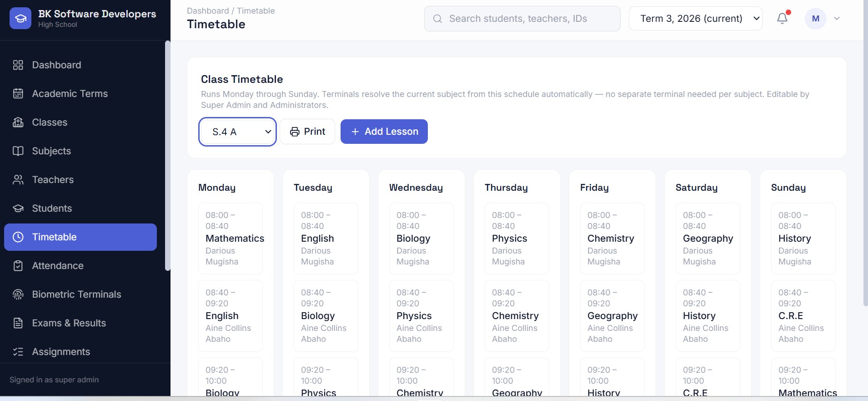The image size is (868, 401).
Task: Open the Term 3, 2026 term selector
Action: pos(696,19)
